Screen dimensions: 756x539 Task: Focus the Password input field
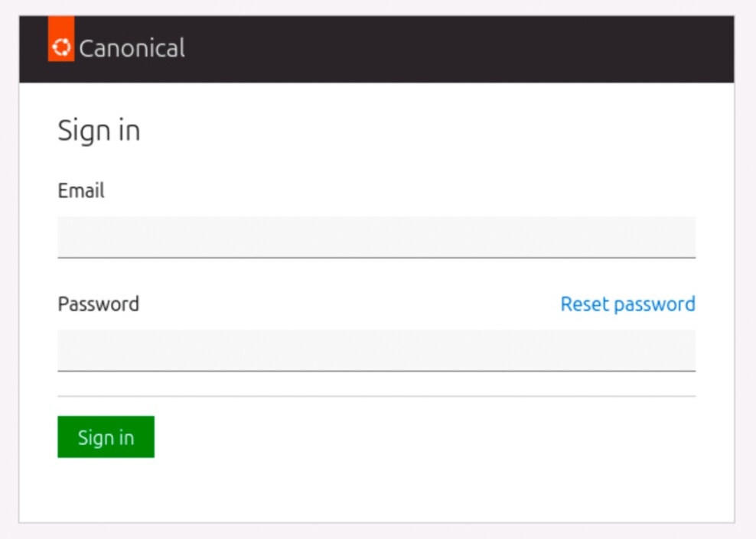[x=376, y=350]
